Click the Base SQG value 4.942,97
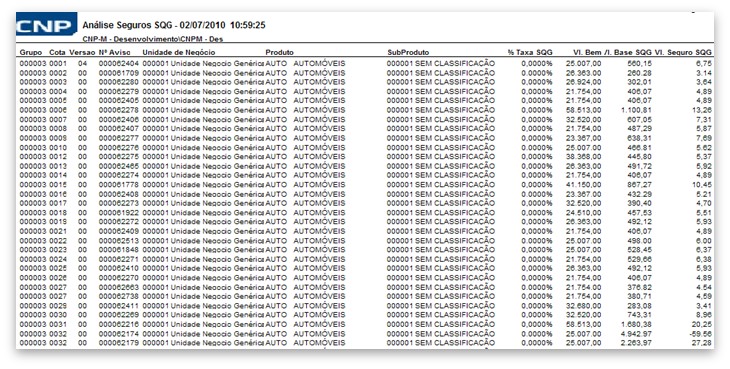The height and width of the screenshot is (369, 730). pyautogui.click(x=636, y=334)
